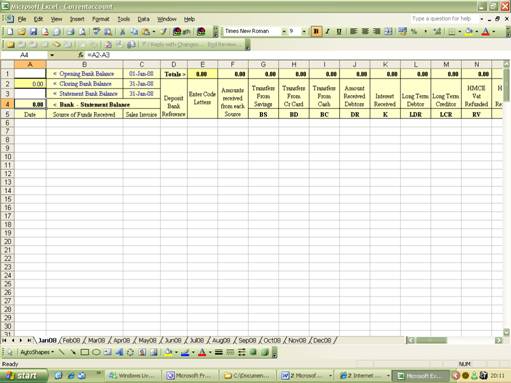Select cell A2 showing 0.00

coord(30,84)
